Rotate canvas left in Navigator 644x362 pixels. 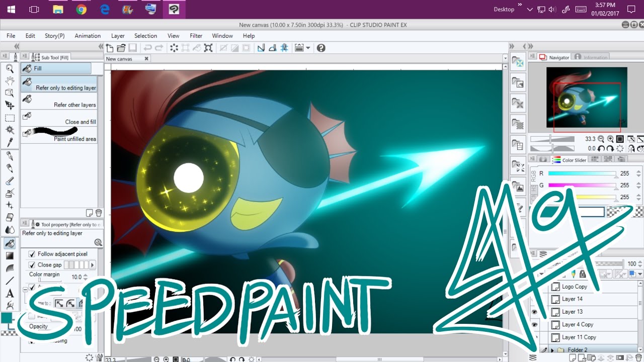coord(601,148)
